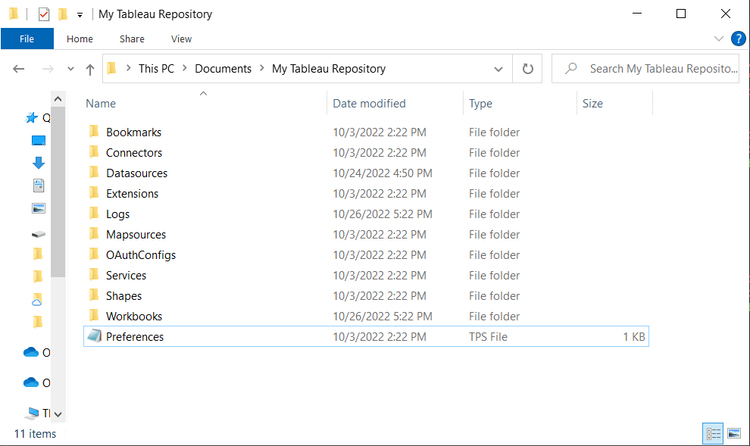750x446 pixels.
Task: Click the 10/24/2022 4:50 PM date cell
Action: (382, 173)
